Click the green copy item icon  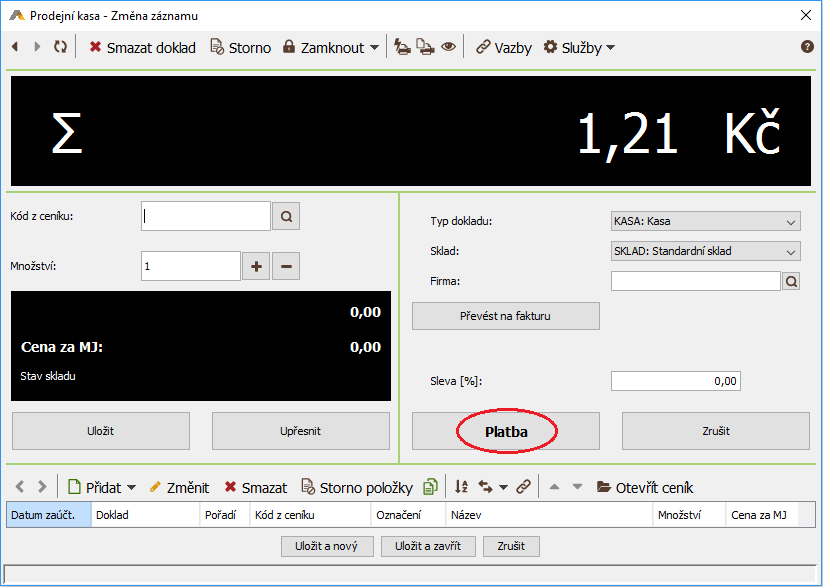430,487
